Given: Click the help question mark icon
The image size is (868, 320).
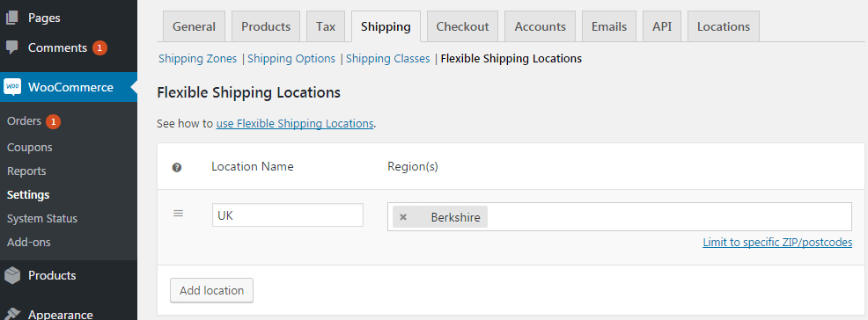Looking at the screenshot, I should point(177,167).
